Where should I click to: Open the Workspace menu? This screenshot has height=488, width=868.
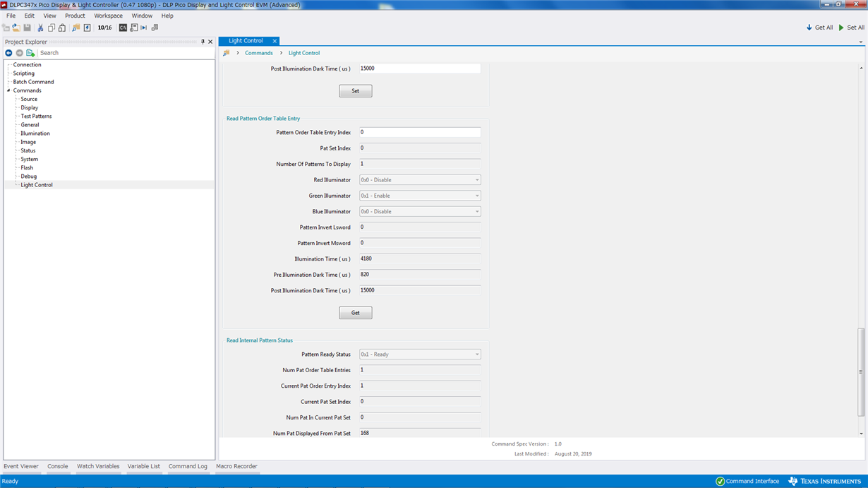108,16
